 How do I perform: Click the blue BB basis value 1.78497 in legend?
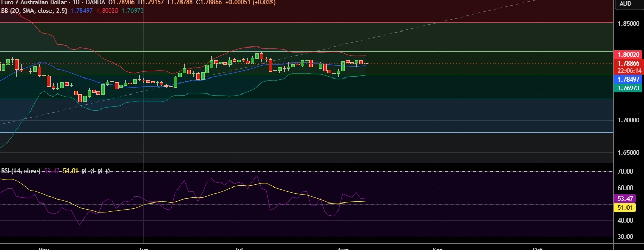click(x=82, y=11)
